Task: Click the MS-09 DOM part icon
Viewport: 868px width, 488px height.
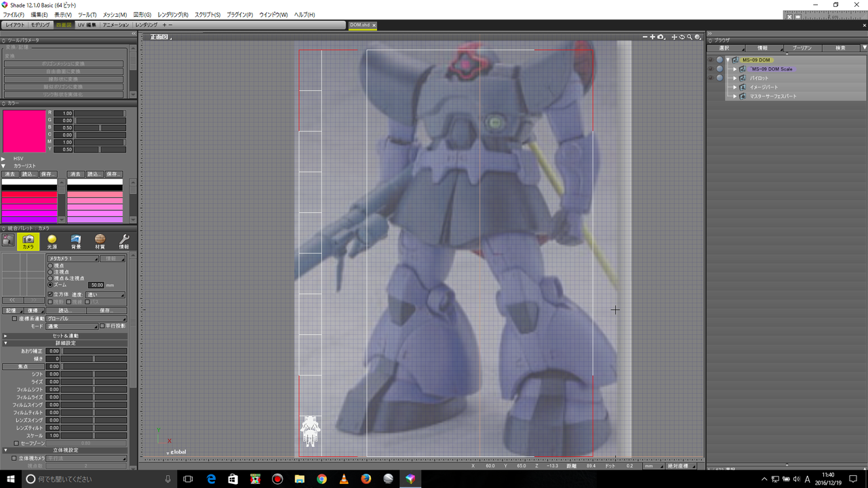Action: (x=736, y=60)
